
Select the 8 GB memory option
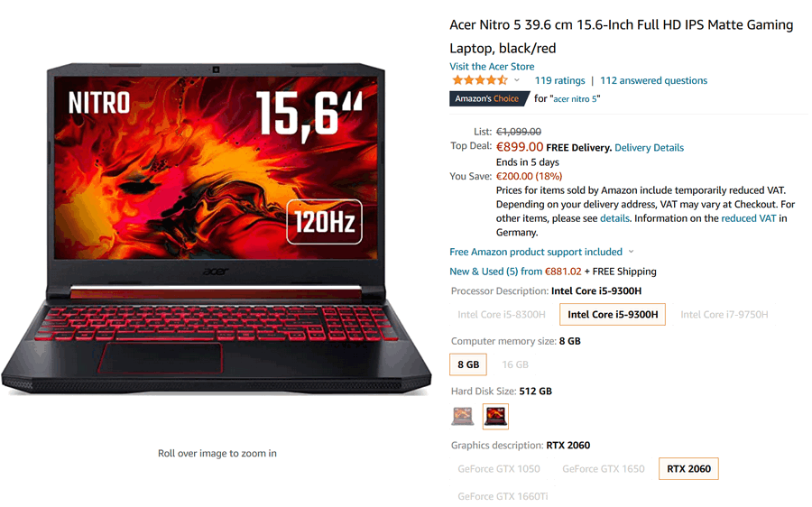(x=468, y=364)
